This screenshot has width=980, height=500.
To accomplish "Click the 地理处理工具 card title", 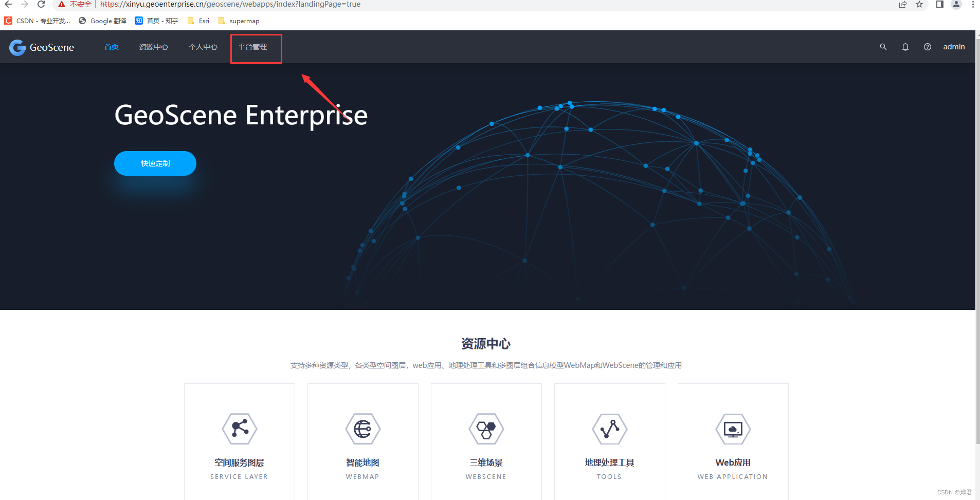I will point(610,462).
